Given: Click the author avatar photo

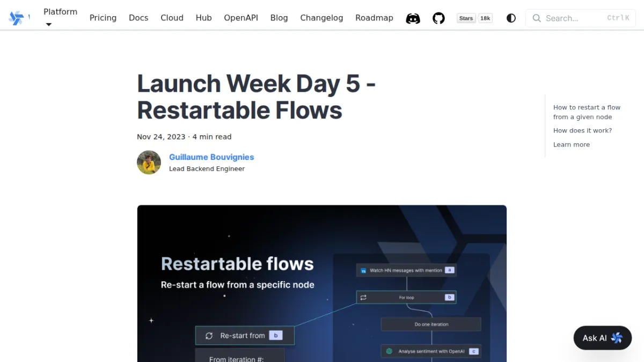Looking at the screenshot, I should tap(149, 162).
